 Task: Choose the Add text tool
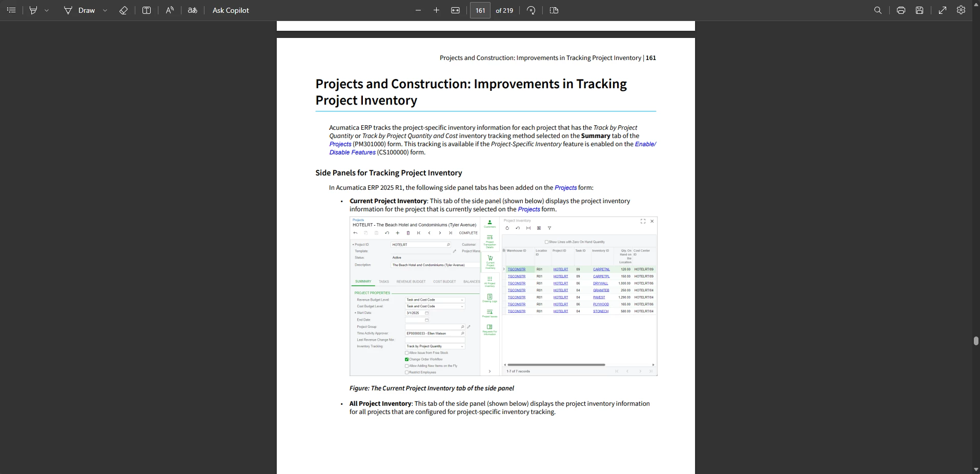pyautogui.click(x=147, y=10)
